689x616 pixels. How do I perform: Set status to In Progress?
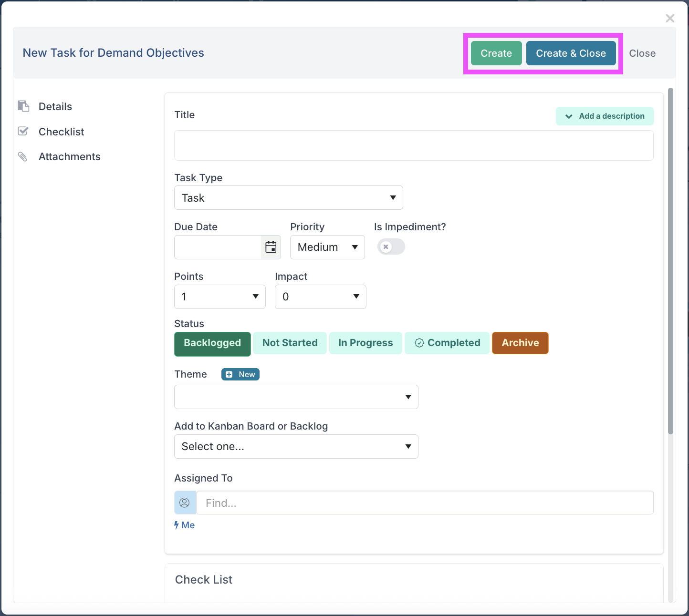pyautogui.click(x=365, y=343)
